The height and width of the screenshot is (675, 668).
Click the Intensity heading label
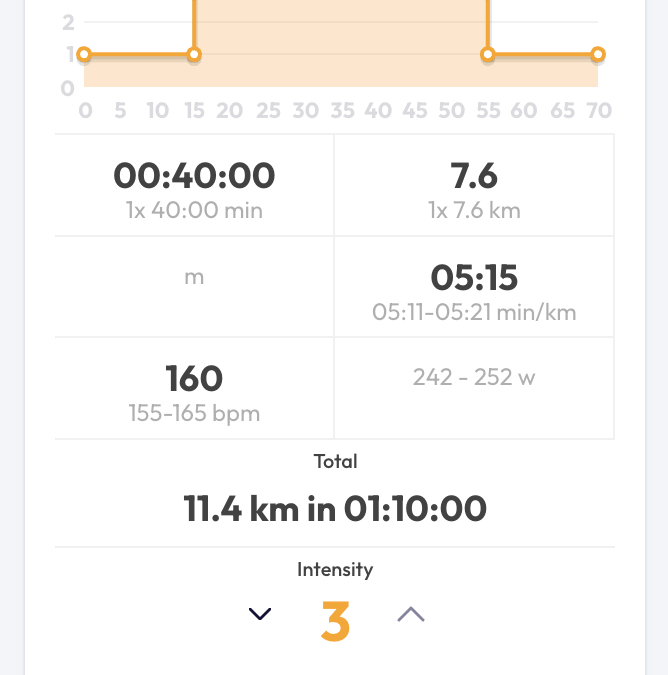[x=335, y=570]
